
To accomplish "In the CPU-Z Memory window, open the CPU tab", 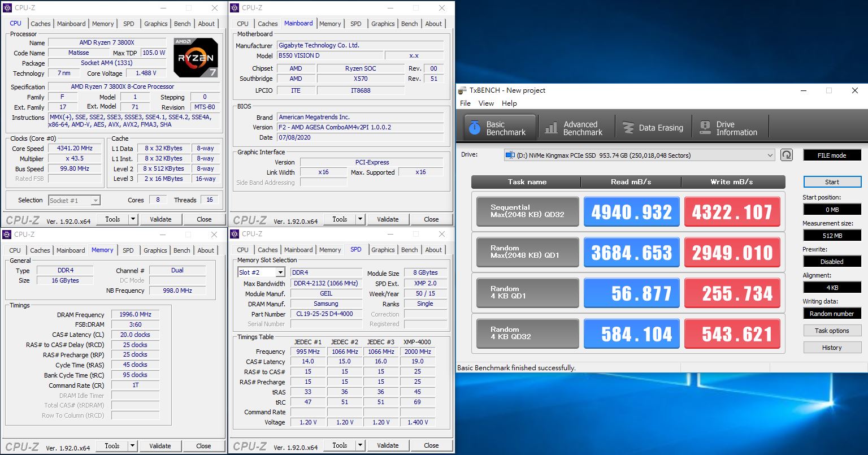I will point(15,250).
